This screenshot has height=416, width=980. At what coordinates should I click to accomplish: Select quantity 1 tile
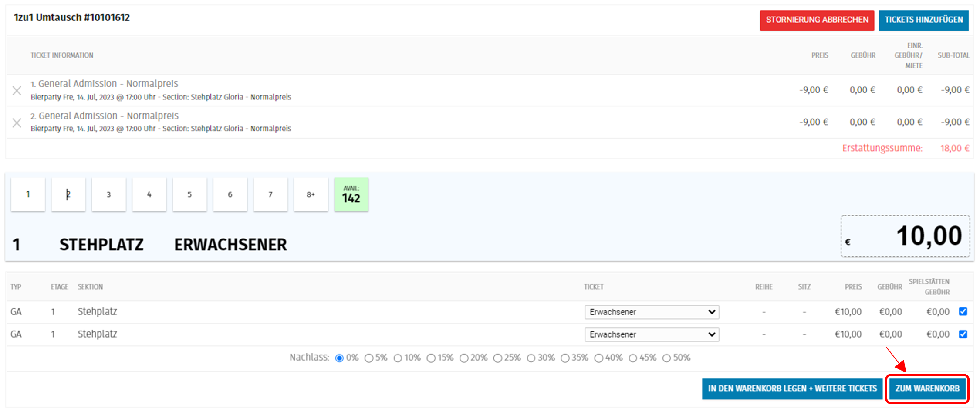click(28, 194)
